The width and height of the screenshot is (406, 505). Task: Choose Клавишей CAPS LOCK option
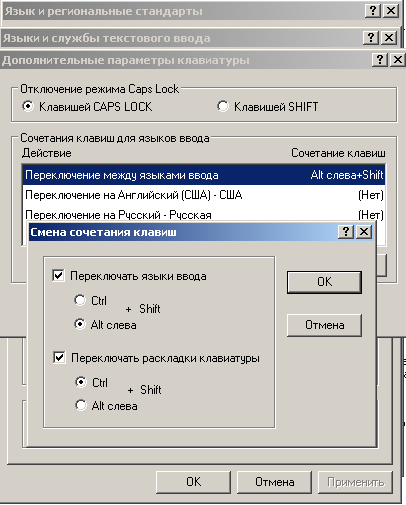coord(28,107)
